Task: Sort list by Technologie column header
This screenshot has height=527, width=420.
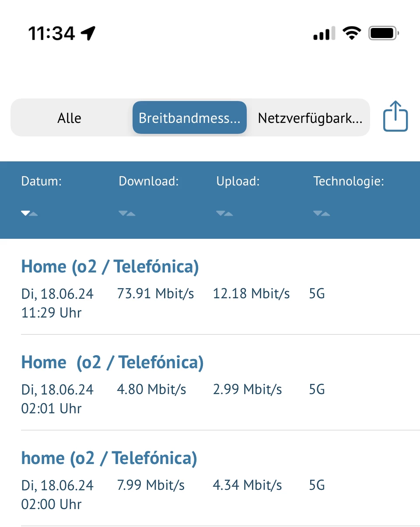Action: click(348, 181)
